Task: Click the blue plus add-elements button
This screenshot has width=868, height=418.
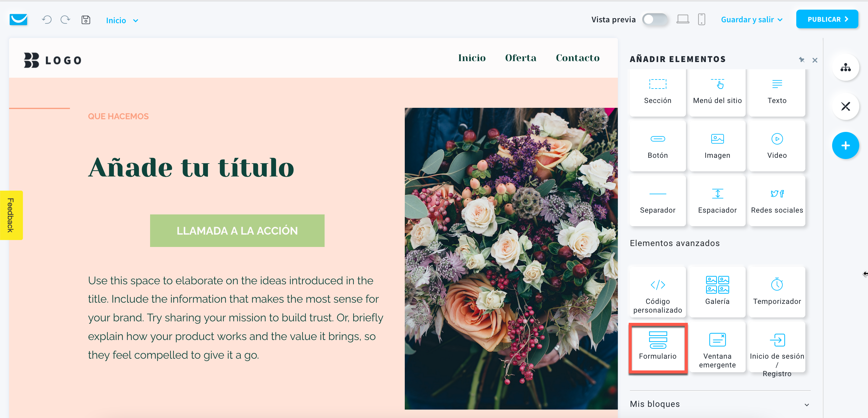Action: click(845, 145)
